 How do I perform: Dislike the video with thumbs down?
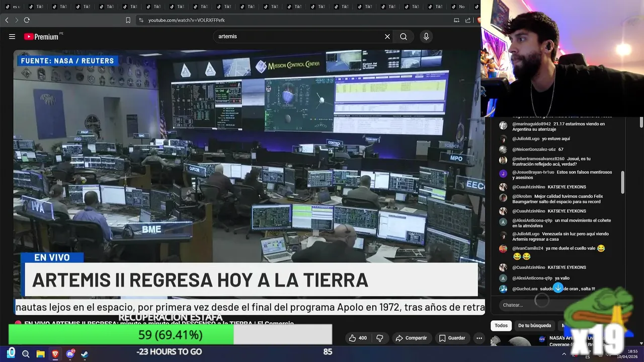pos(380,338)
